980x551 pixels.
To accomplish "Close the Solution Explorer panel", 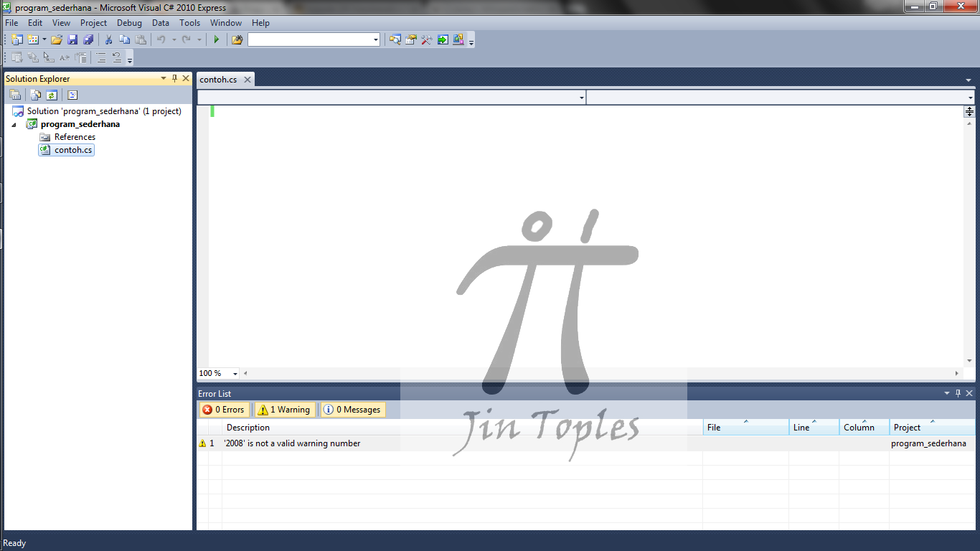I will [186, 78].
